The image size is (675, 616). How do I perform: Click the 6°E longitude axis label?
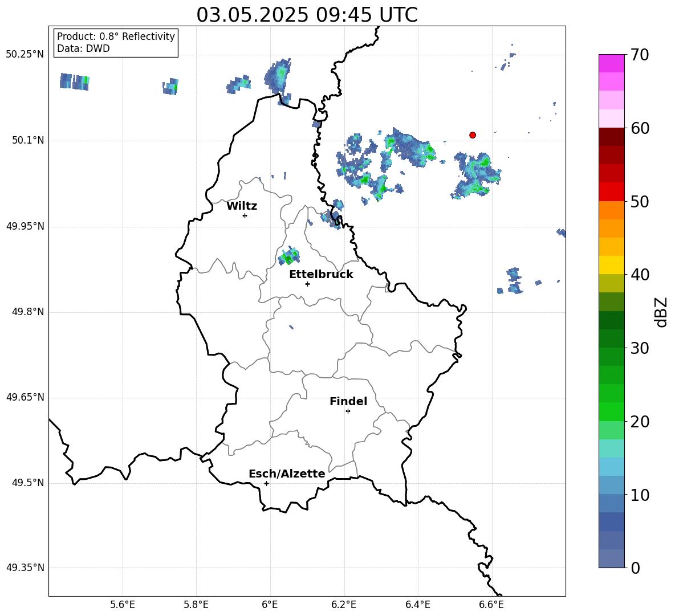point(270,605)
